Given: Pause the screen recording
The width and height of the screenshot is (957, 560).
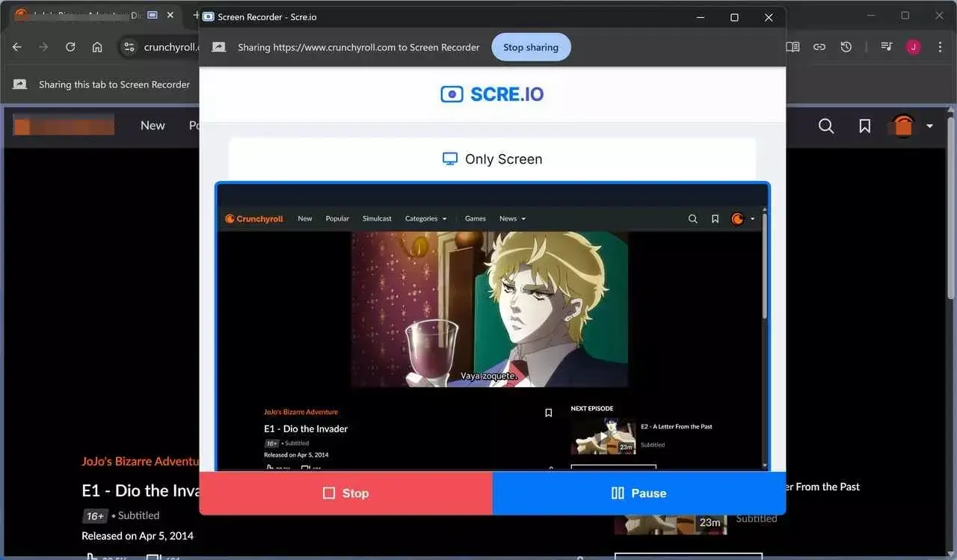Looking at the screenshot, I should [x=638, y=493].
